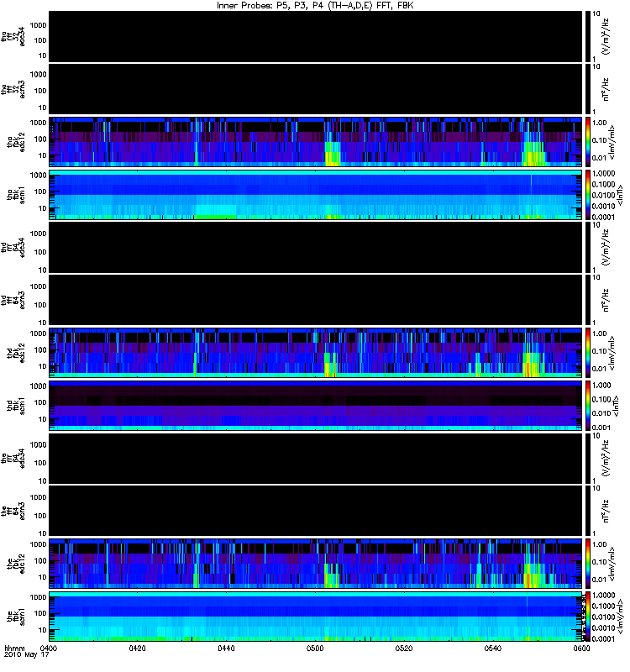Select the "tha fff 32 edc34" axis label

click(13, 36)
